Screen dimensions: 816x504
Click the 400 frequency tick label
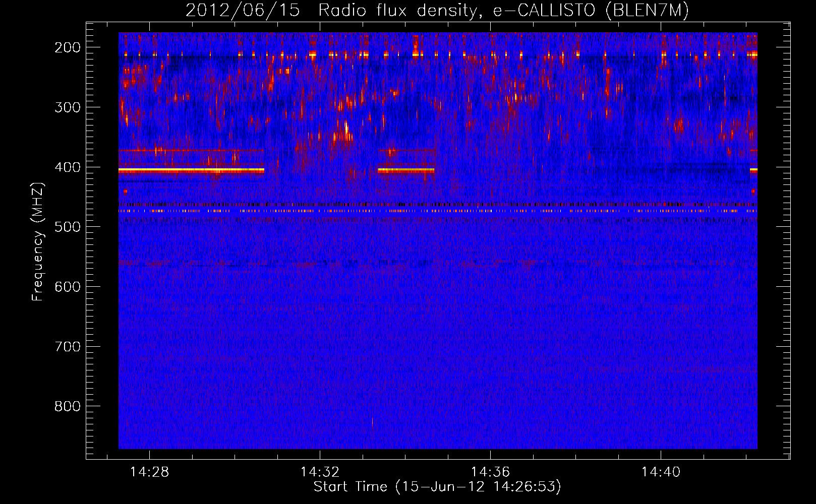pos(68,167)
